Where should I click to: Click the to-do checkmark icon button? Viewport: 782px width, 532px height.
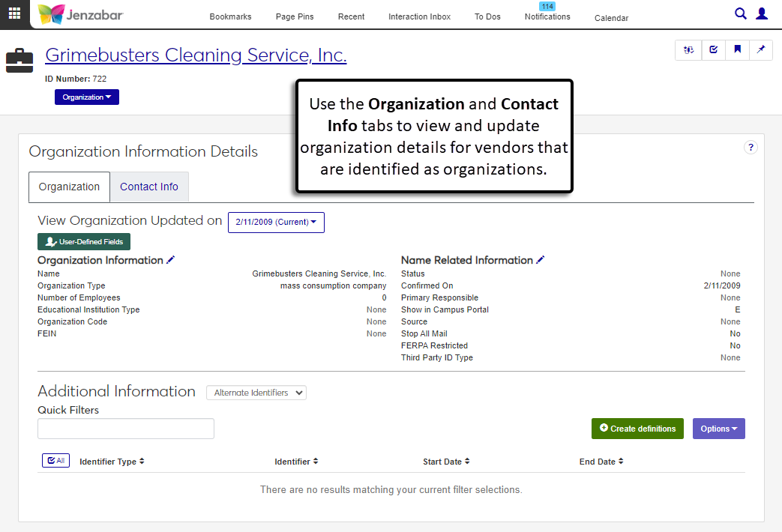[x=713, y=49]
